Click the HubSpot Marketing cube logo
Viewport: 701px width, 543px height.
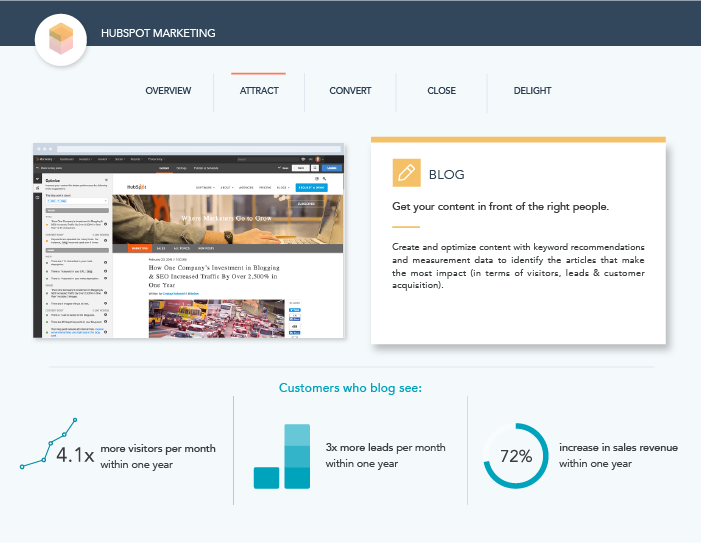[61, 39]
